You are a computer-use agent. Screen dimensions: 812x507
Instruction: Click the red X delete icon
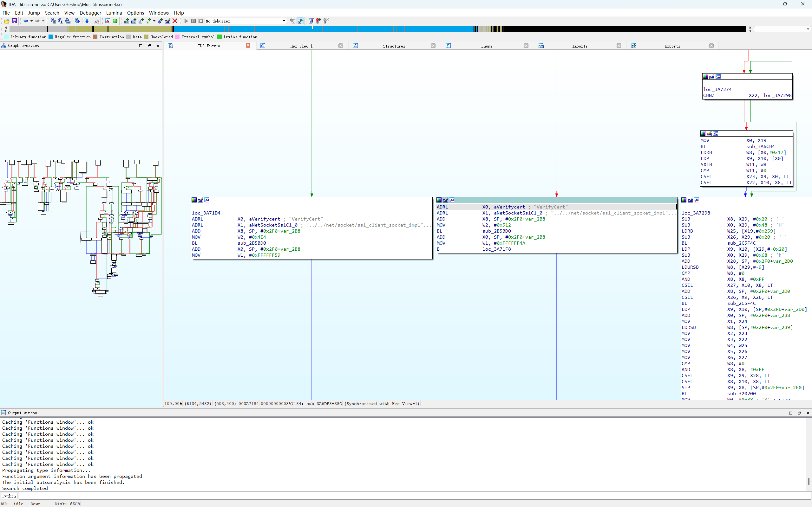pos(175,21)
